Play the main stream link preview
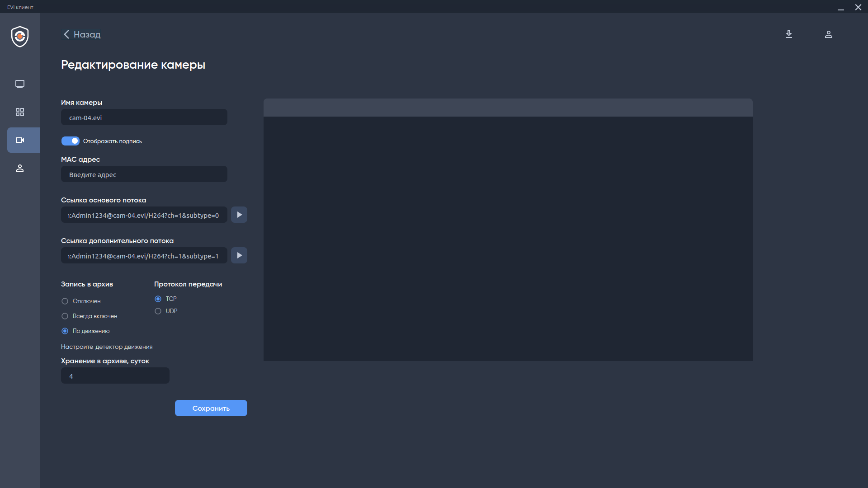The width and height of the screenshot is (868, 488). (x=239, y=215)
